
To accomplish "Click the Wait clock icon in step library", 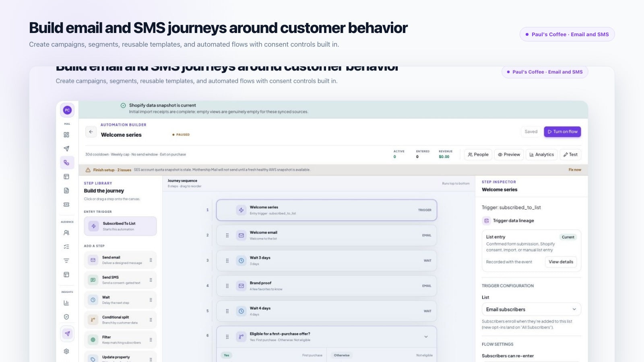I will pos(93,300).
